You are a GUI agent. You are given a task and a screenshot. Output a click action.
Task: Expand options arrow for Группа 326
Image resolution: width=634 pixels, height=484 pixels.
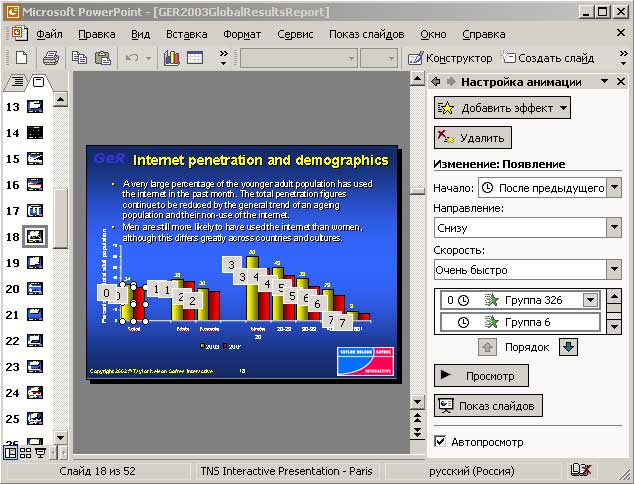point(590,299)
